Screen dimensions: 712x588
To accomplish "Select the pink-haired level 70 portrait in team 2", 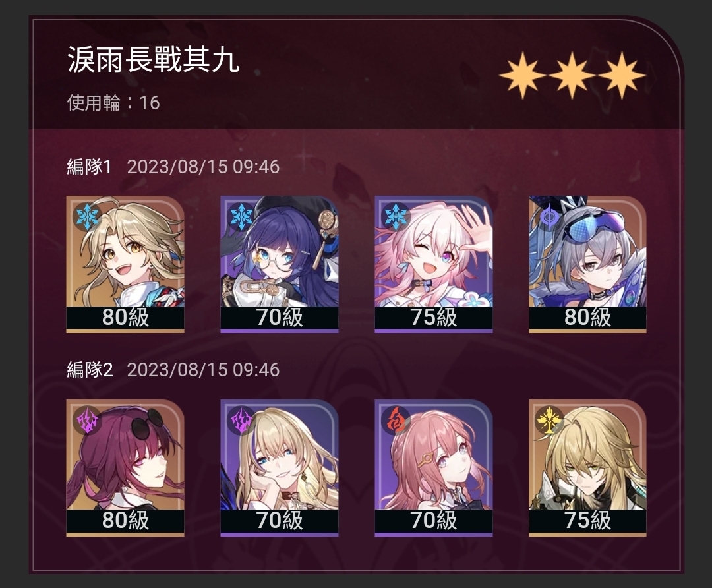I will pyautogui.click(x=434, y=468).
